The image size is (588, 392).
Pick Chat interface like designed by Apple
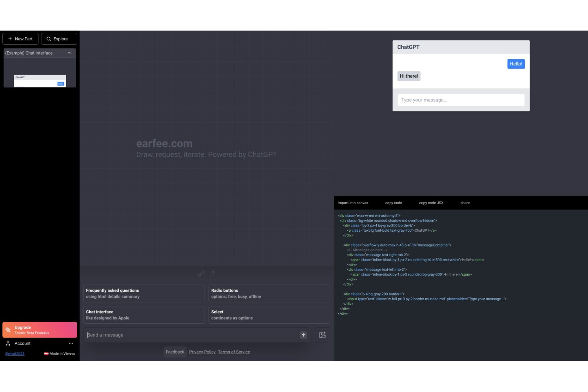click(144, 315)
